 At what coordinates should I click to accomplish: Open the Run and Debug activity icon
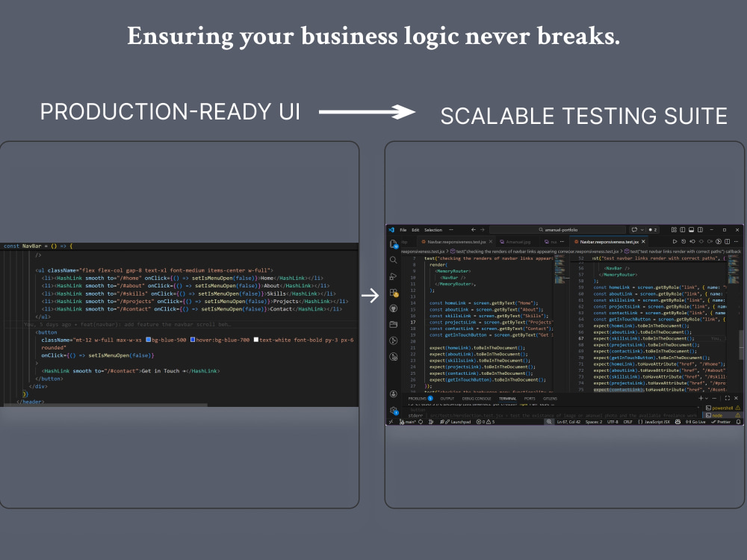[x=394, y=276]
